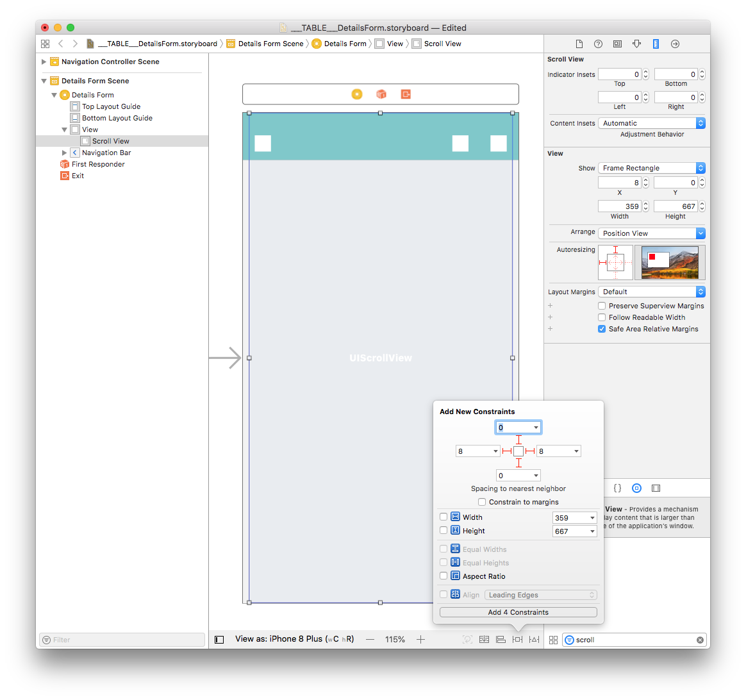The width and height of the screenshot is (746, 700).
Task: Open the Size inspector ruler icon
Action: 656,44
